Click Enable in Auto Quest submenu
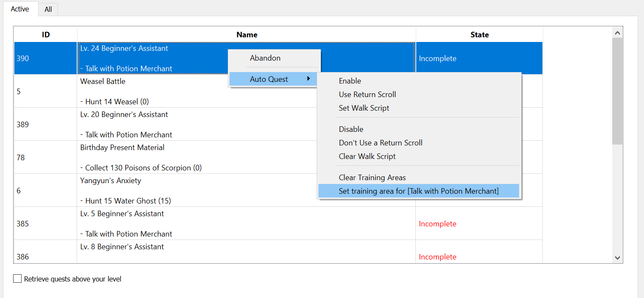Viewport: 644px width, 298px height. (x=350, y=81)
